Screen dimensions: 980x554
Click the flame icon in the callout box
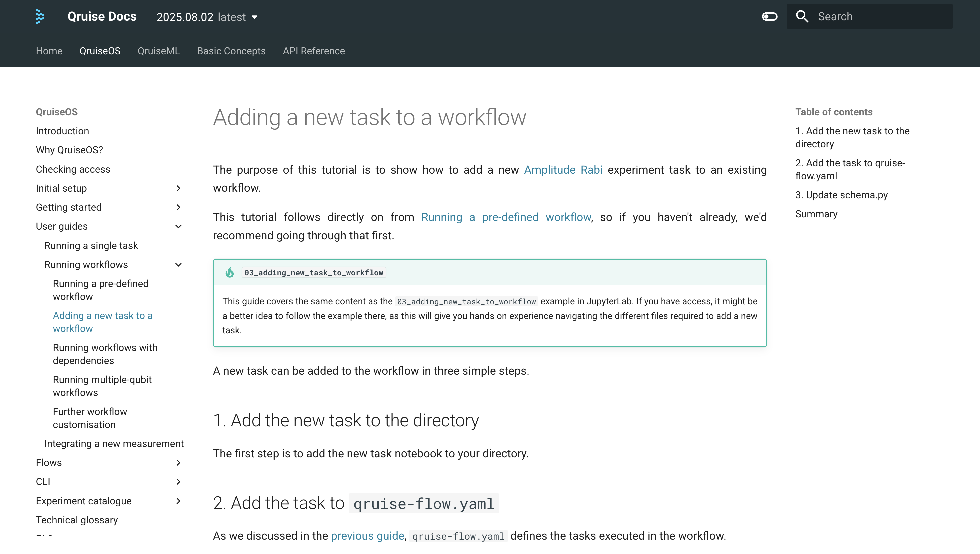229,272
